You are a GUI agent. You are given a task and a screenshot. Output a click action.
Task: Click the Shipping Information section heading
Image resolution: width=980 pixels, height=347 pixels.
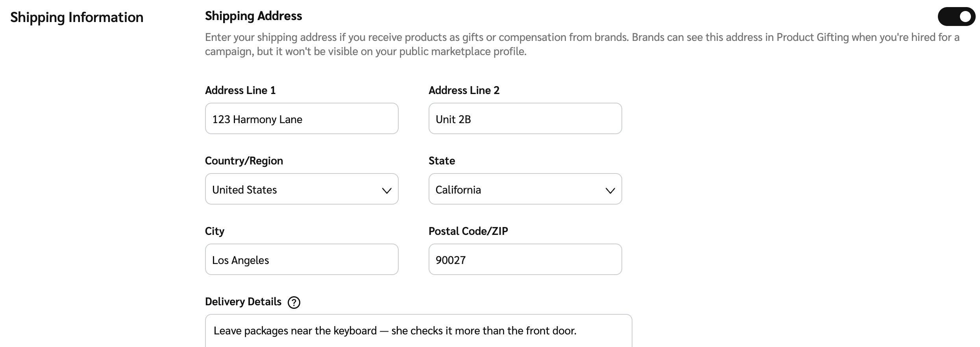[77, 17]
